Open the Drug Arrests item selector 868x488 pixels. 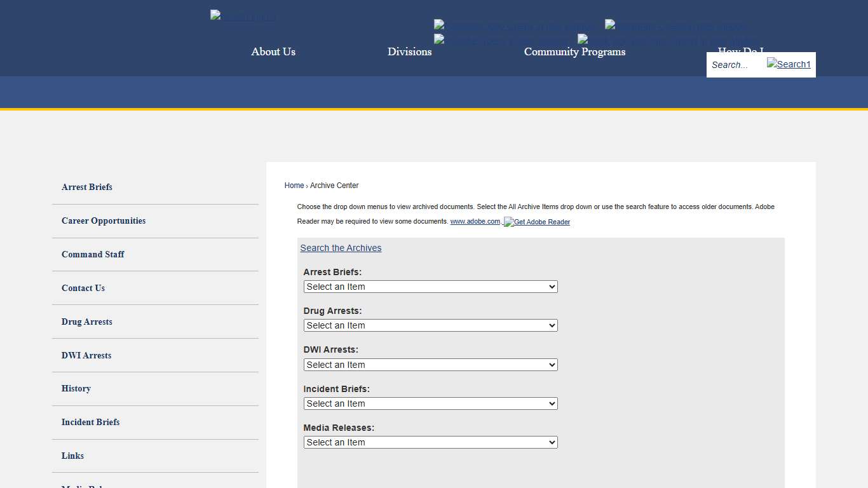pos(430,325)
